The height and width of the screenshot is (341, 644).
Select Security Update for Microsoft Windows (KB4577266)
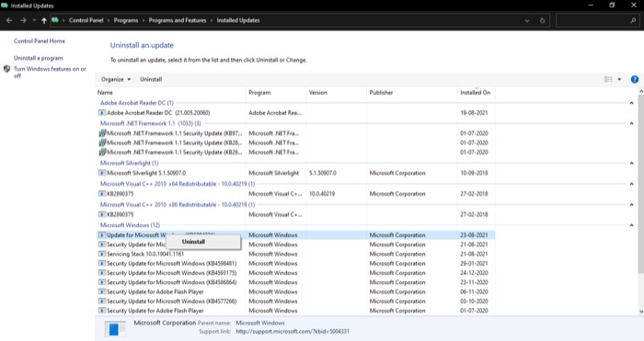[295, 301]
